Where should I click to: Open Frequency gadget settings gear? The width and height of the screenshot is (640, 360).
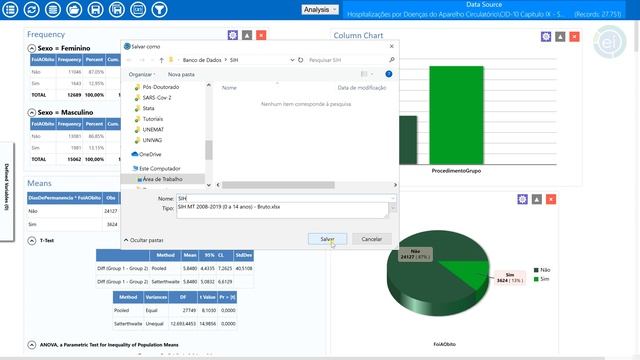(233, 35)
